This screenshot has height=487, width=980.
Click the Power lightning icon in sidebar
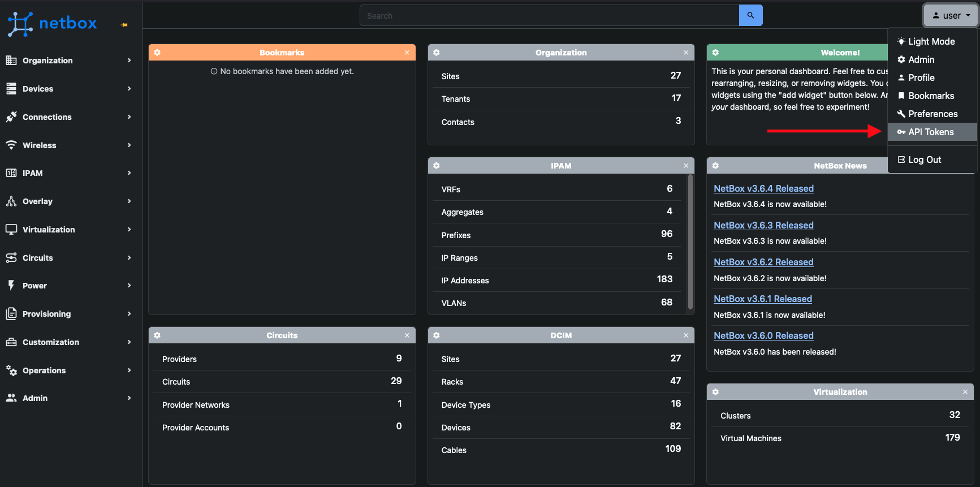tap(11, 286)
